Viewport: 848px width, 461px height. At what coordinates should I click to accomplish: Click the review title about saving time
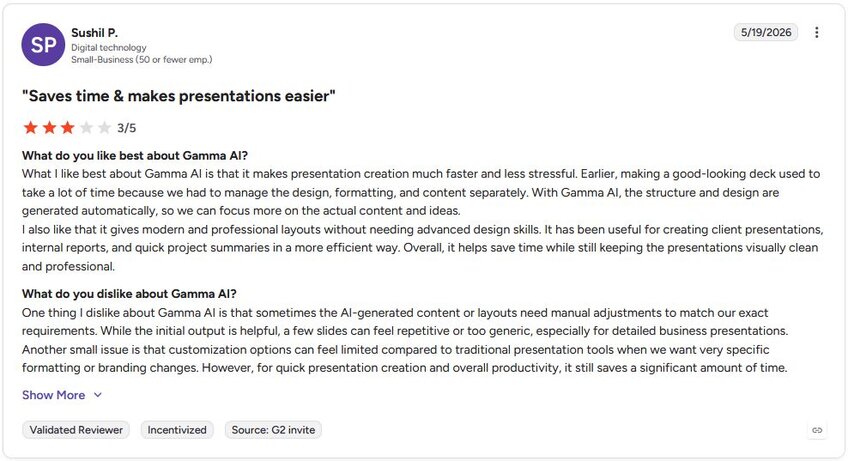pyautogui.click(x=178, y=96)
